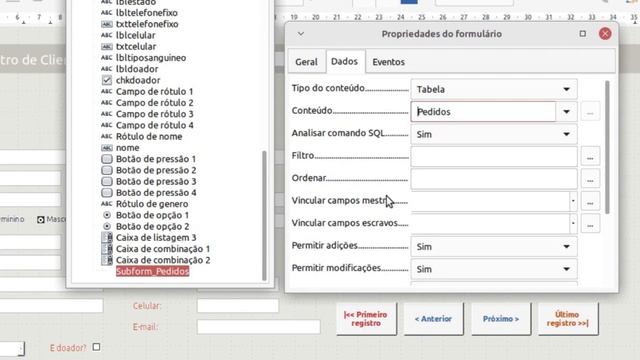640x360 pixels.
Task: Select Caixa de combinação 1 in navigator
Action: [x=156, y=249]
